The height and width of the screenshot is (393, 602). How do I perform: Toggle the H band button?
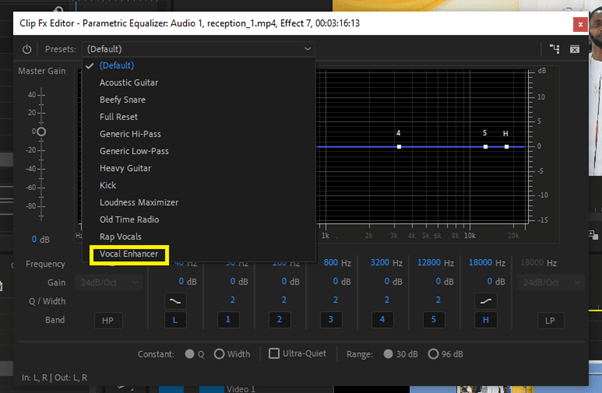tap(486, 320)
